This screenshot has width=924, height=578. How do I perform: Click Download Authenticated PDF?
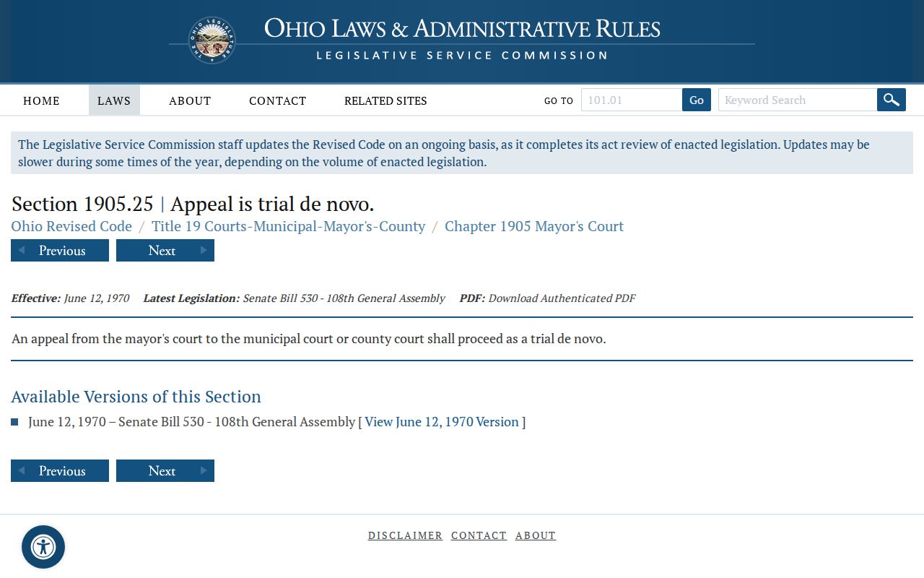coord(562,298)
